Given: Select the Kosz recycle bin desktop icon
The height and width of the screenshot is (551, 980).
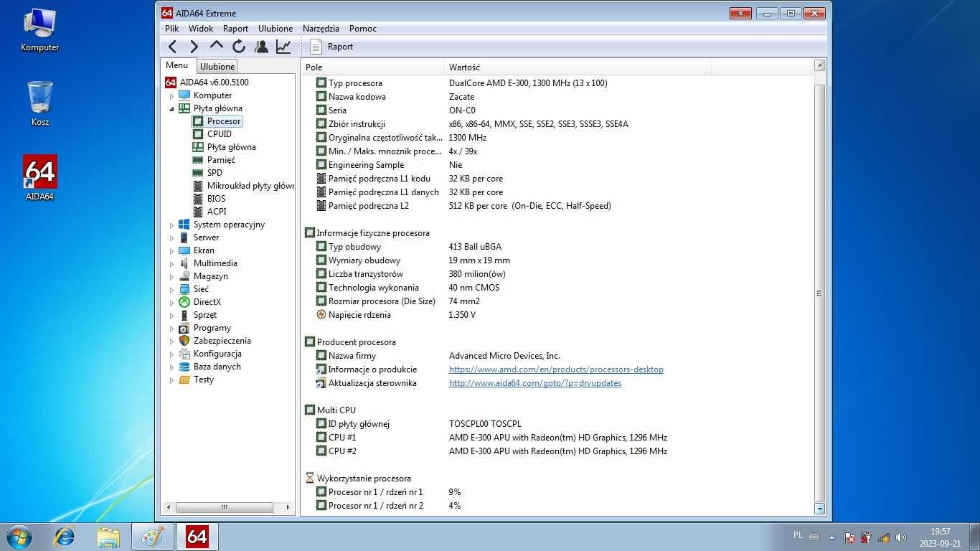Looking at the screenshot, I should click(x=40, y=104).
